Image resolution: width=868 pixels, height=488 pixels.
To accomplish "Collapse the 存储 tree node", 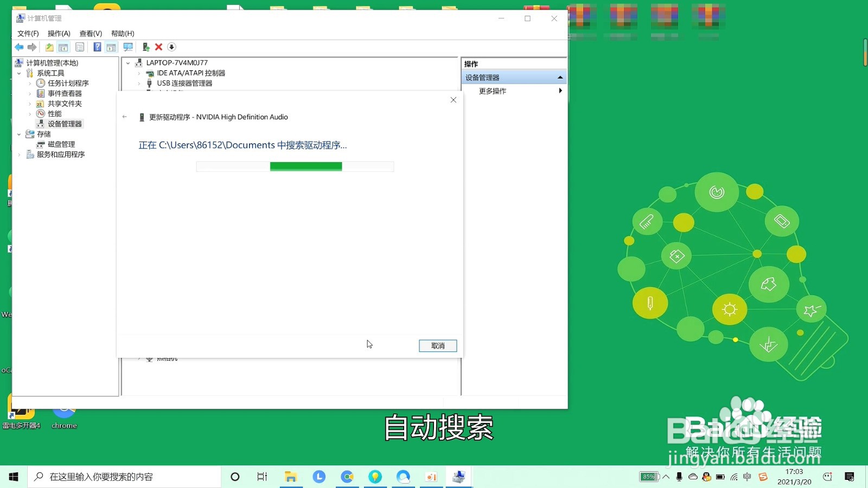I will click(19, 134).
